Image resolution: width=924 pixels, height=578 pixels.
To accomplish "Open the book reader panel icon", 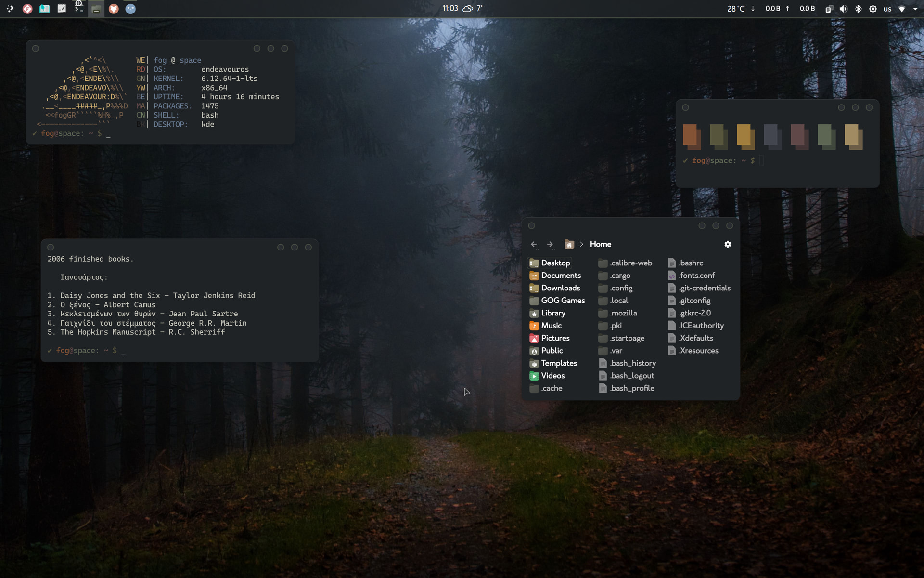I will (45, 9).
